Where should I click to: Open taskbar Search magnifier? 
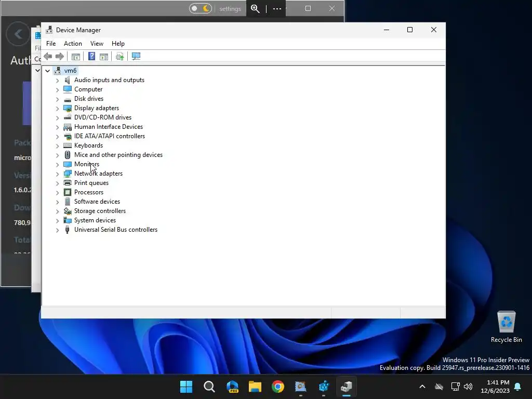tap(209, 387)
